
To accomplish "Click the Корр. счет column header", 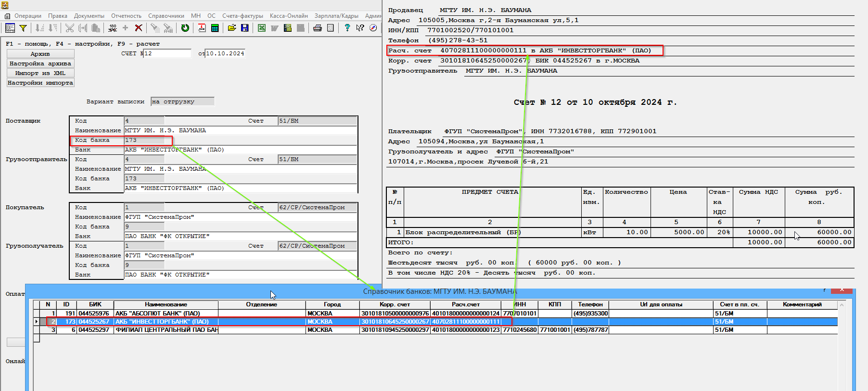I will (x=395, y=304).
